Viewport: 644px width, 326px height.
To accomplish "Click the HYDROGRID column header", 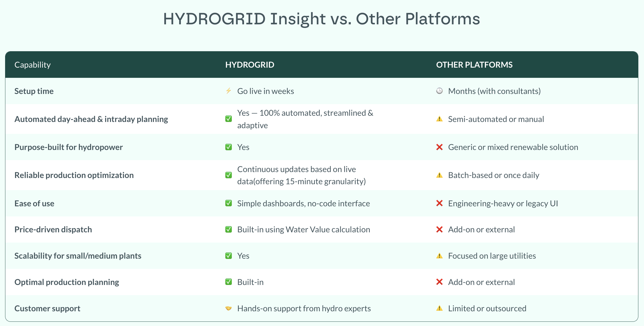I will coord(250,65).
